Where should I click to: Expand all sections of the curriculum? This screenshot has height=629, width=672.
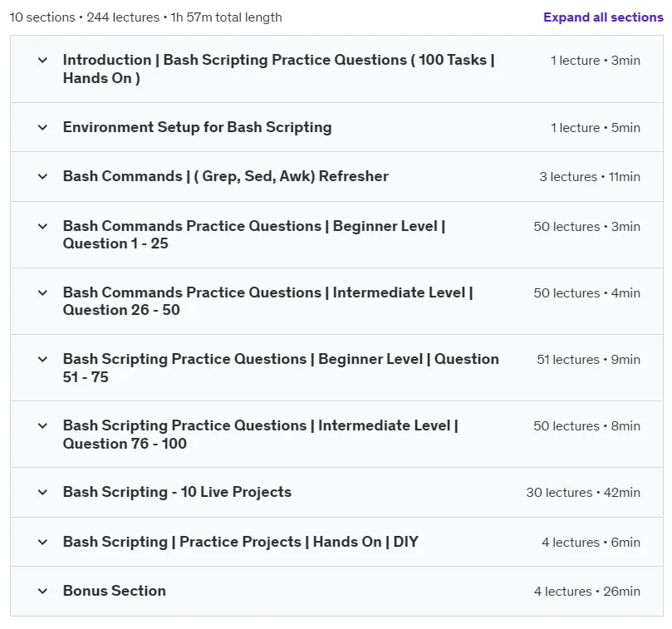[603, 17]
